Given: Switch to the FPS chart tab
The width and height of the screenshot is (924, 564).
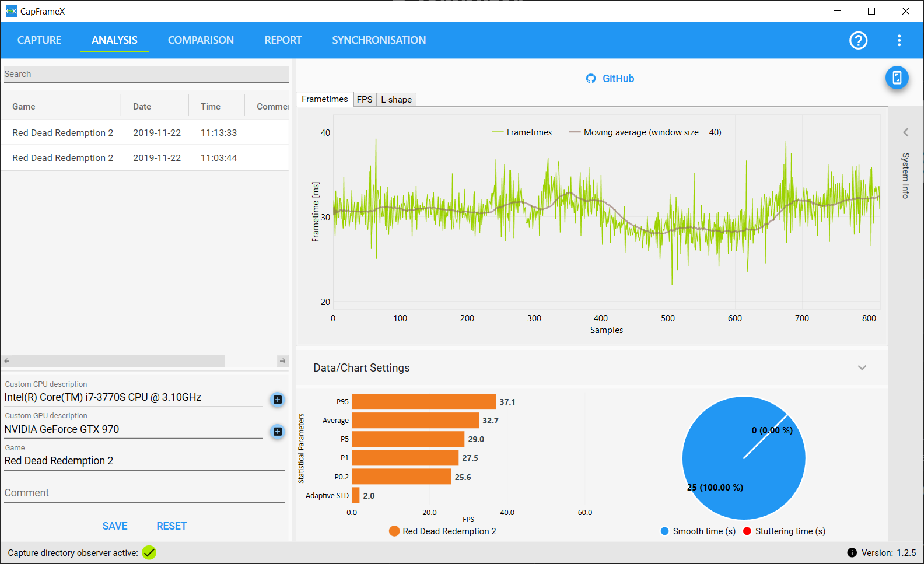Looking at the screenshot, I should coord(365,100).
